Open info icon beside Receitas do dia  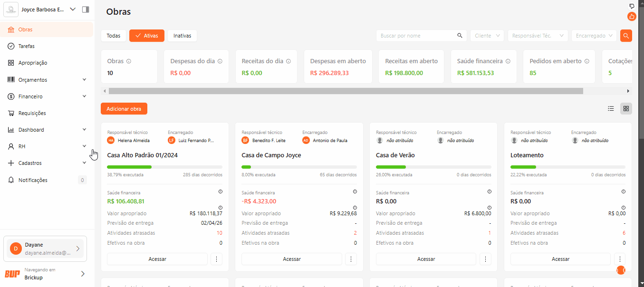tap(288, 61)
